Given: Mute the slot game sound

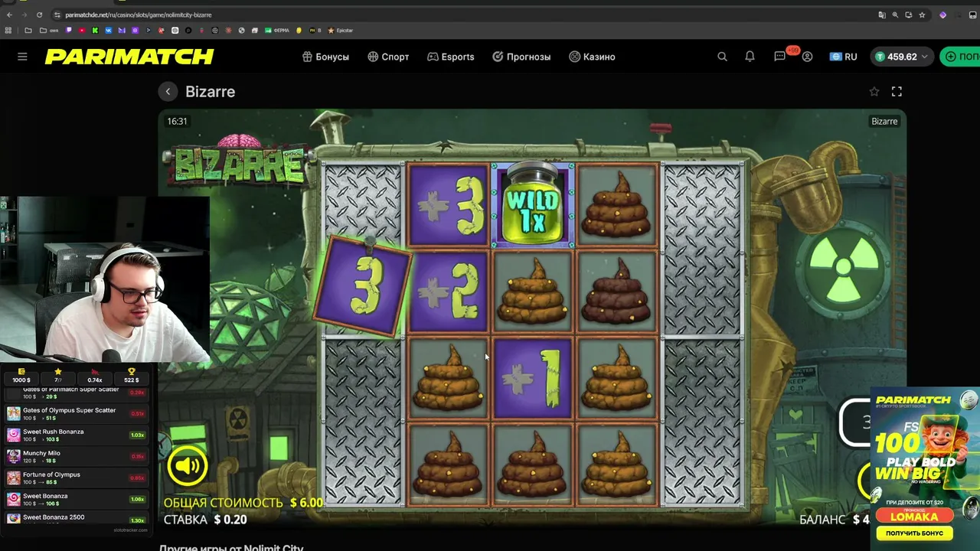Looking at the screenshot, I should click(187, 465).
